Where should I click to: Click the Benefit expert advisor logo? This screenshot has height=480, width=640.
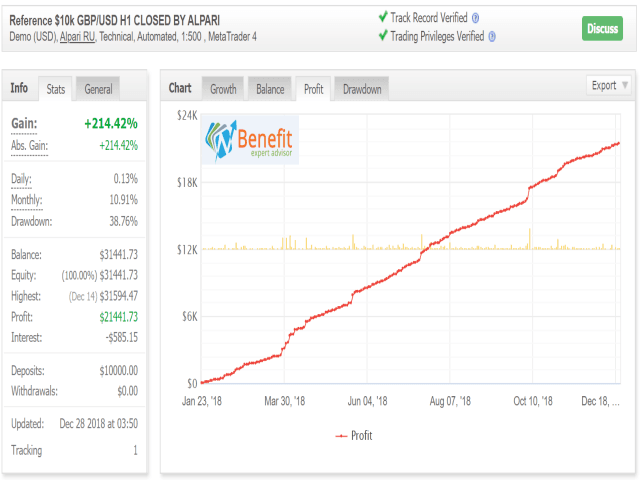pos(251,140)
